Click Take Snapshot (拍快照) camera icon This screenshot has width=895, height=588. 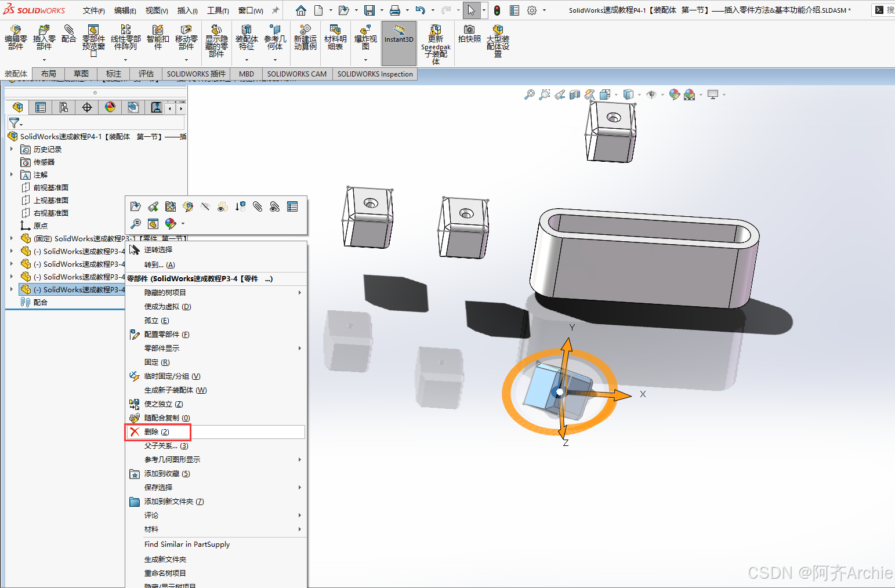[x=469, y=34]
